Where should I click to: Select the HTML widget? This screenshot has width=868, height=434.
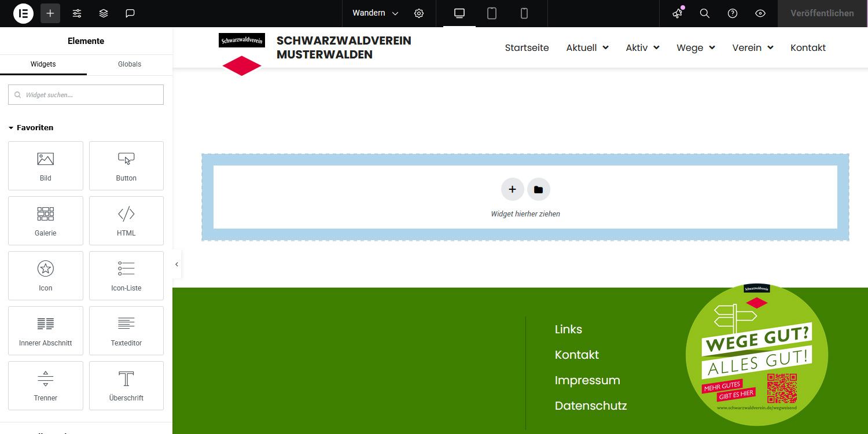[x=126, y=220]
